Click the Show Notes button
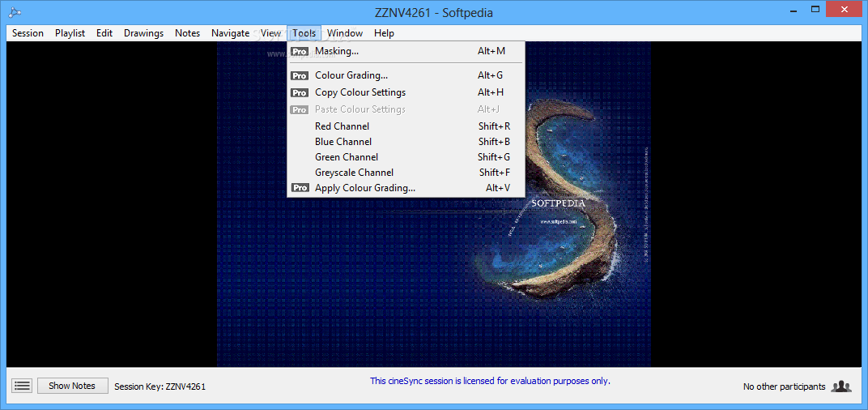Image resolution: width=868 pixels, height=410 pixels. pyautogui.click(x=73, y=386)
